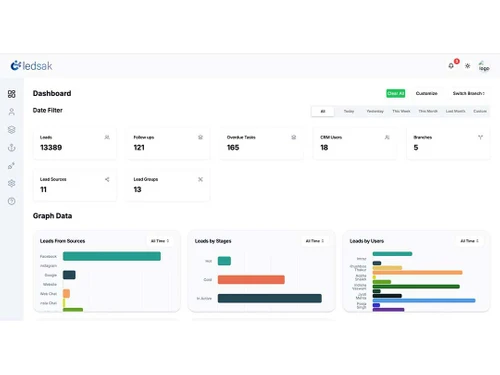Click the dark bottom bar in Leads by Stages
500x375 pixels.
[x=270, y=298]
